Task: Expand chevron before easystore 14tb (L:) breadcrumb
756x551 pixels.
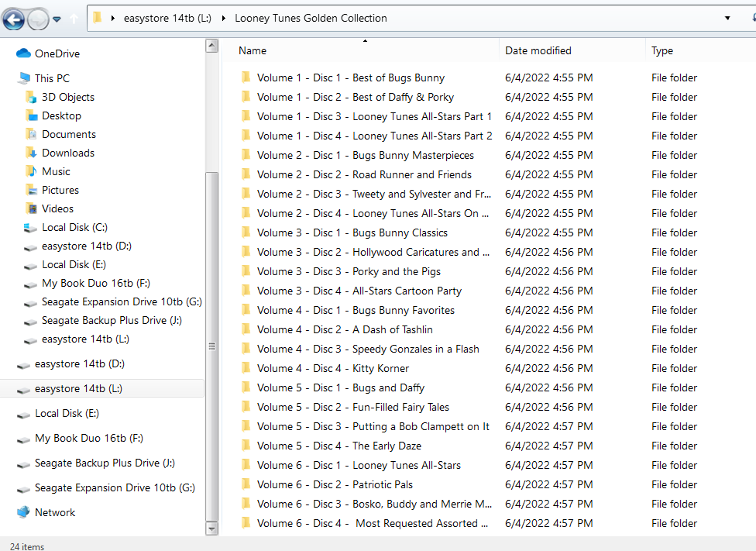Action: [113, 19]
